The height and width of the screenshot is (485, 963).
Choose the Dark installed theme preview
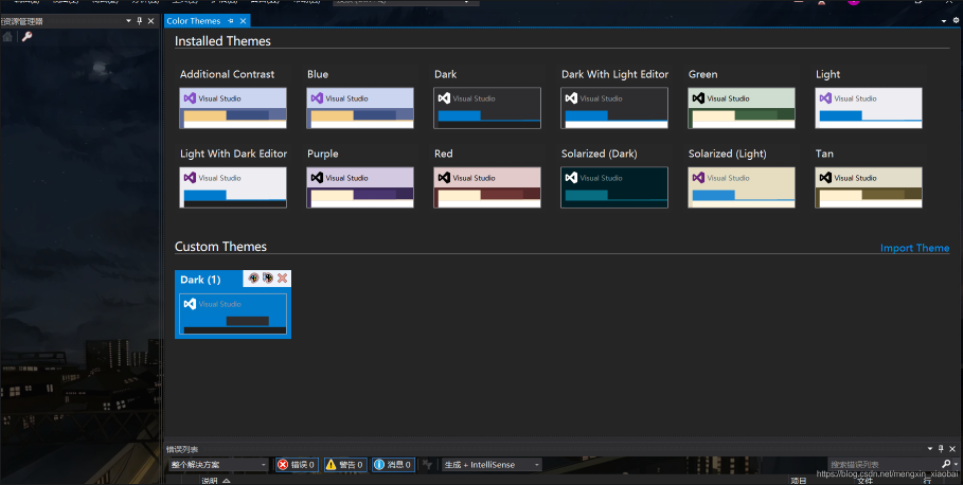[487, 108]
